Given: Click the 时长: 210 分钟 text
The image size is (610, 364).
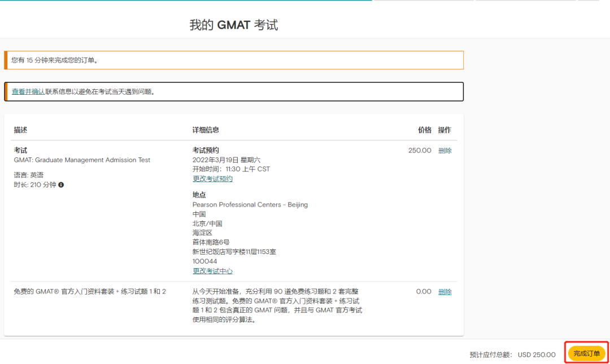Looking at the screenshot, I should (x=35, y=185).
